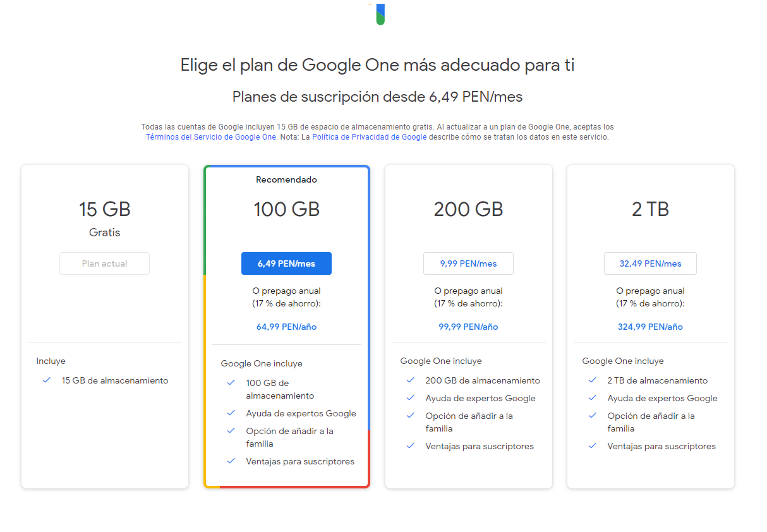The image size is (767, 532).
Task: Click checkmark next to 100 GB de almacenamiento
Action: point(231,383)
